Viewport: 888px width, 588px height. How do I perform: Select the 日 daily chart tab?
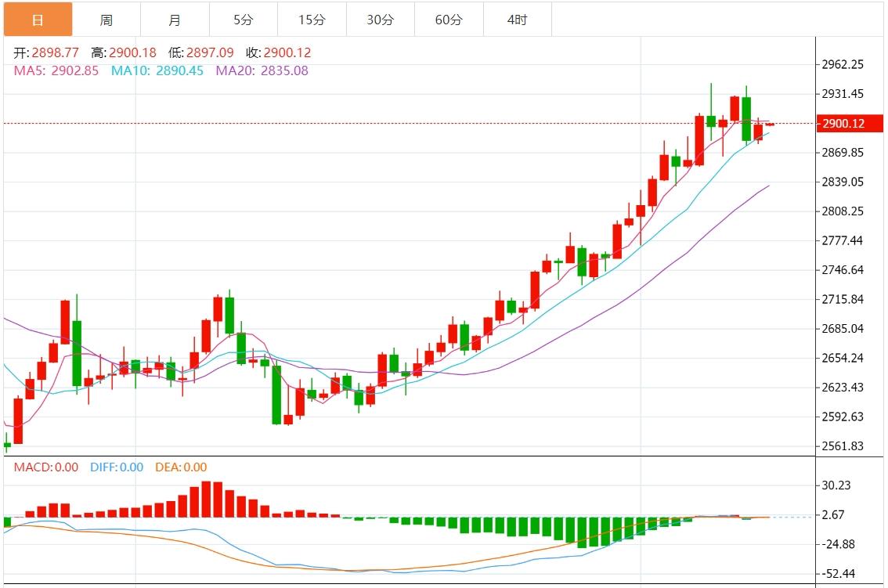[x=38, y=20]
